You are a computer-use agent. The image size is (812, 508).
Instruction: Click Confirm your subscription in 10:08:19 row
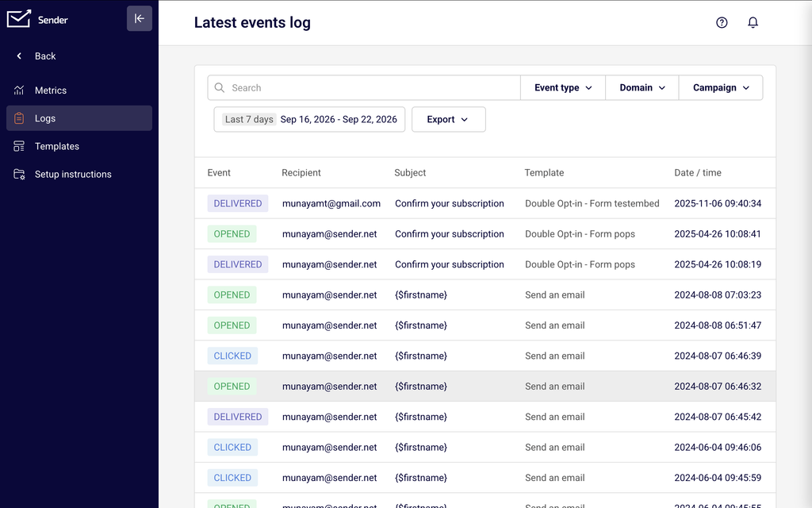pyautogui.click(x=450, y=264)
